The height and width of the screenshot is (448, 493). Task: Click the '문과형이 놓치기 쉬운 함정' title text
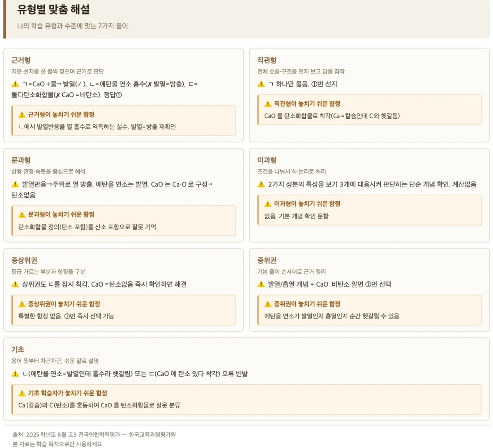coord(61,214)
